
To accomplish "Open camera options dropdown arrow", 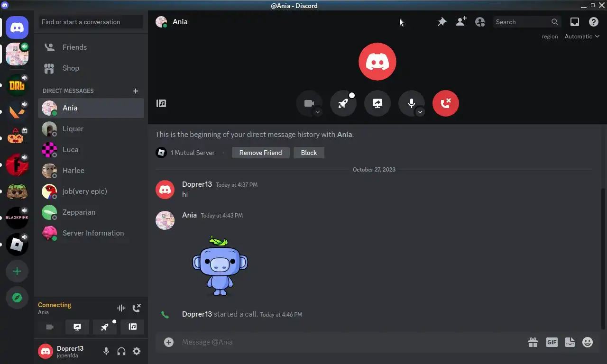I will coord(318,112).
